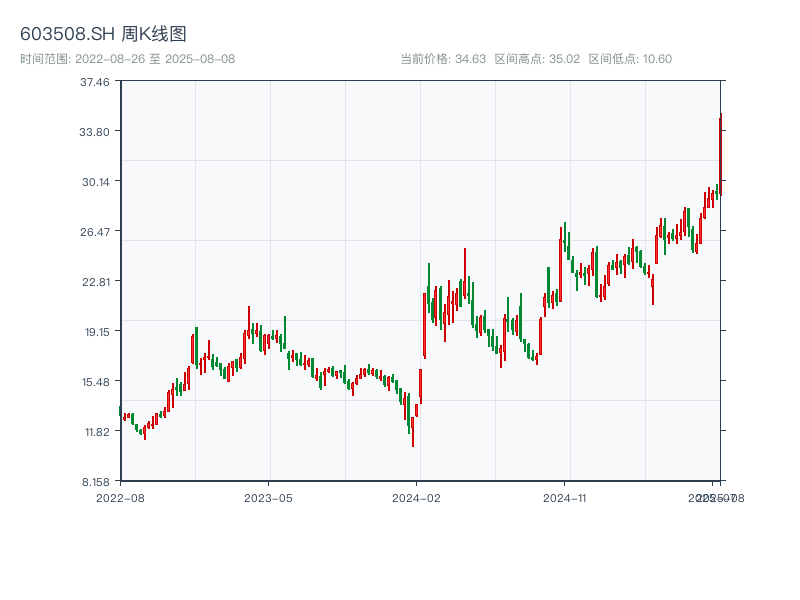This screenshot has width=800, height=600.
Task: Pick the 26.47 price axis label
Action: [94, 232]
